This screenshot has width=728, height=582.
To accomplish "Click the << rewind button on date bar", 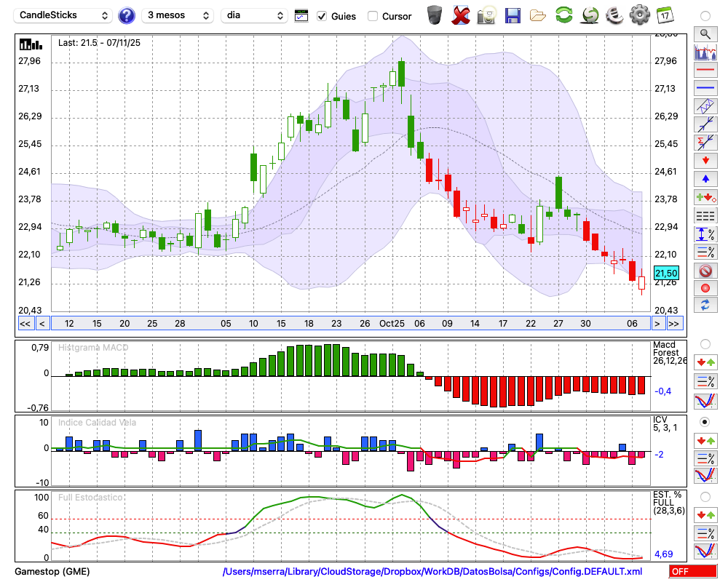I will coord(25,324).
